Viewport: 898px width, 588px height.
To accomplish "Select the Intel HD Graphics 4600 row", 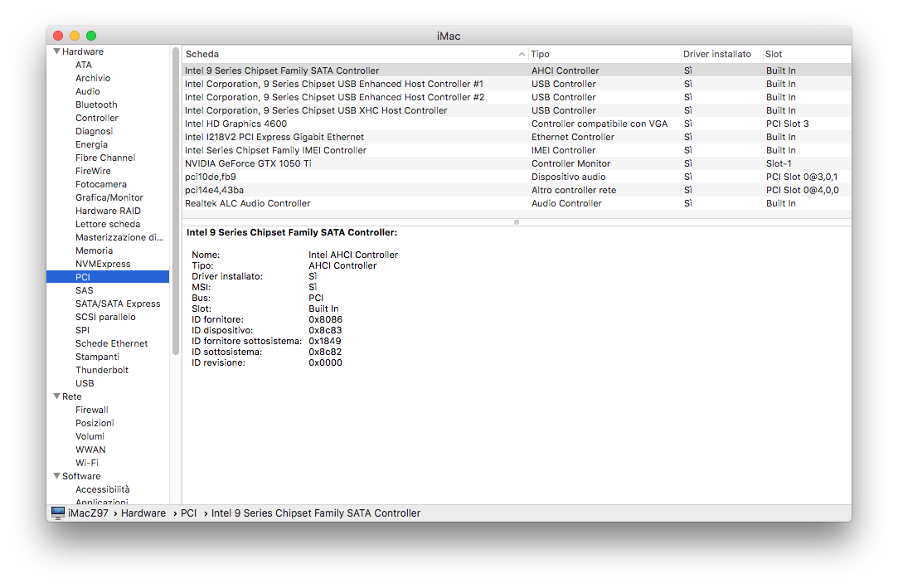I will tap(516, 123).
